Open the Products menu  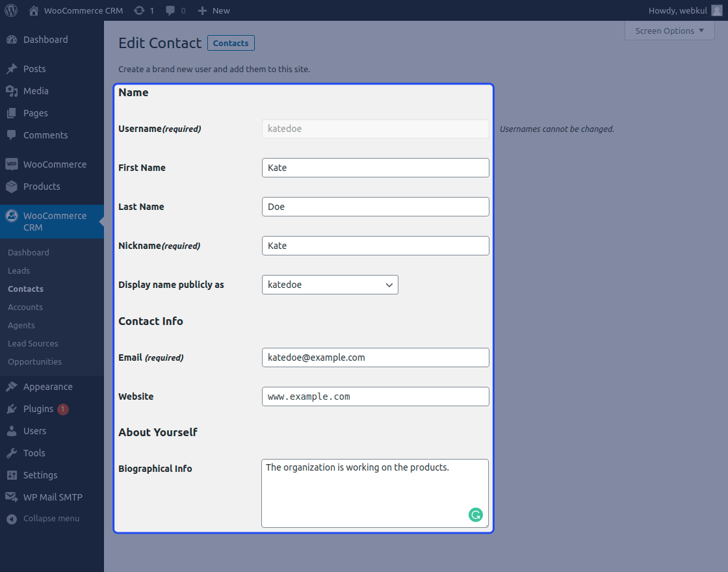pos(42,187)
